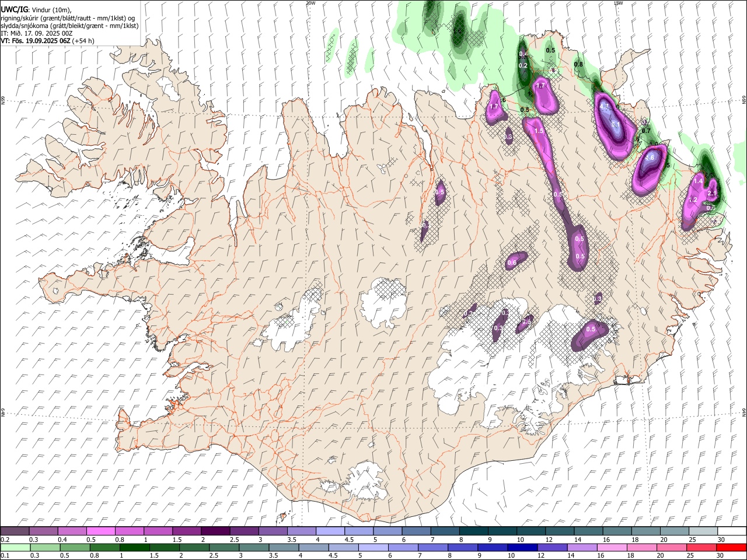Select the very dark purple 2–2.5 snow swatch
747x560 pixels.
(215, 531)
